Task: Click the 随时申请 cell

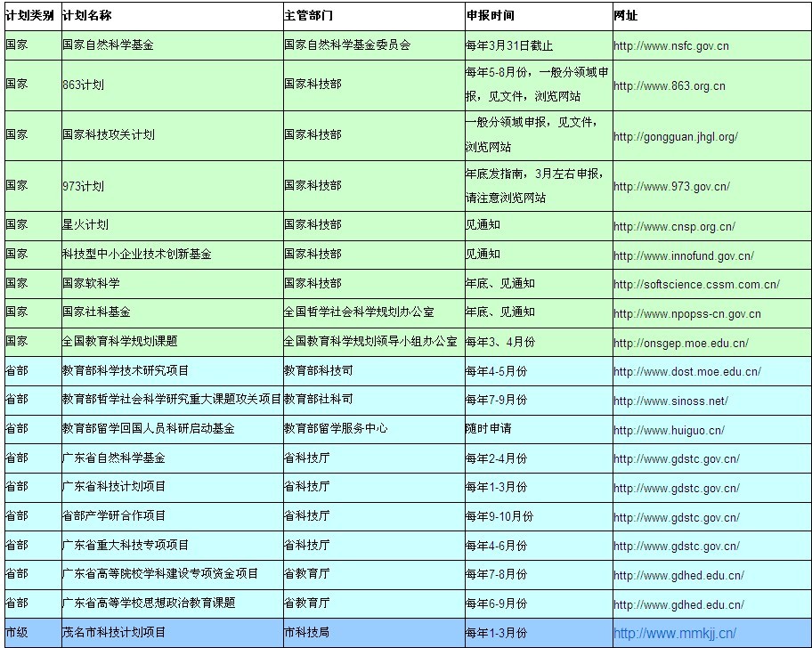Action: 539,429
